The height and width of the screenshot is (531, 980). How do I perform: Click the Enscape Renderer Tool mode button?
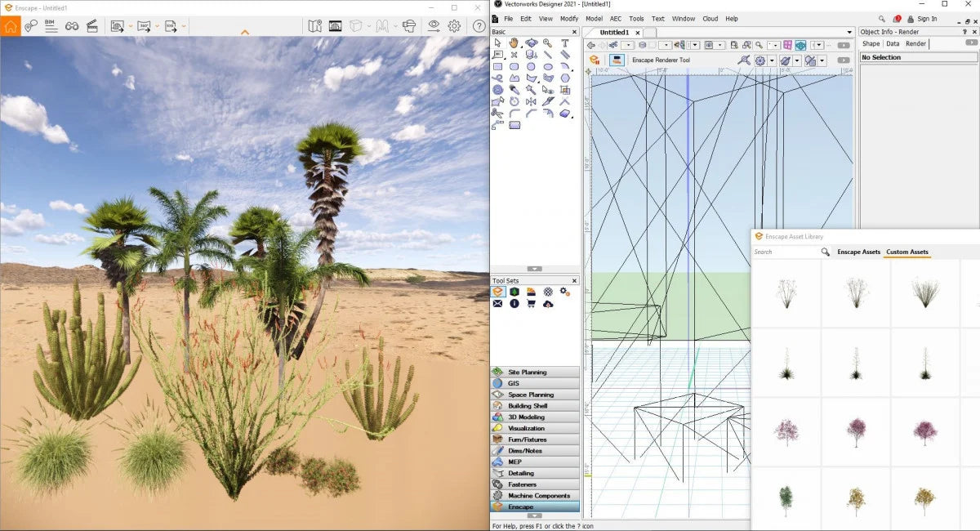pos(618,60)
